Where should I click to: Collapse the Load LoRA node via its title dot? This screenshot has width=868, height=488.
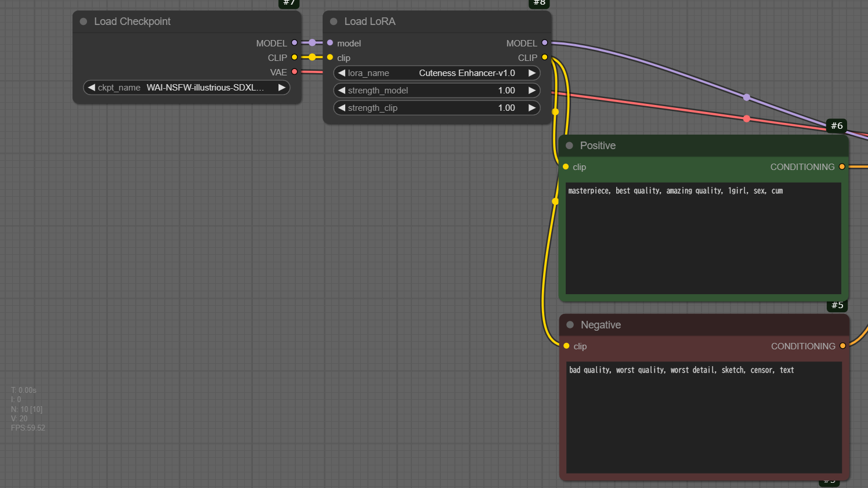pos(334,21)
